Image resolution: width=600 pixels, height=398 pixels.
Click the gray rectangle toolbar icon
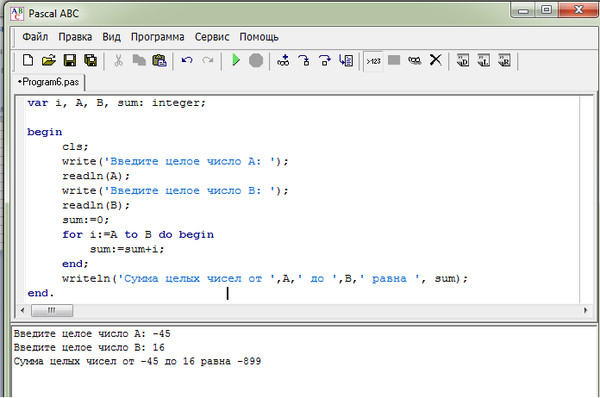[394, 60]
